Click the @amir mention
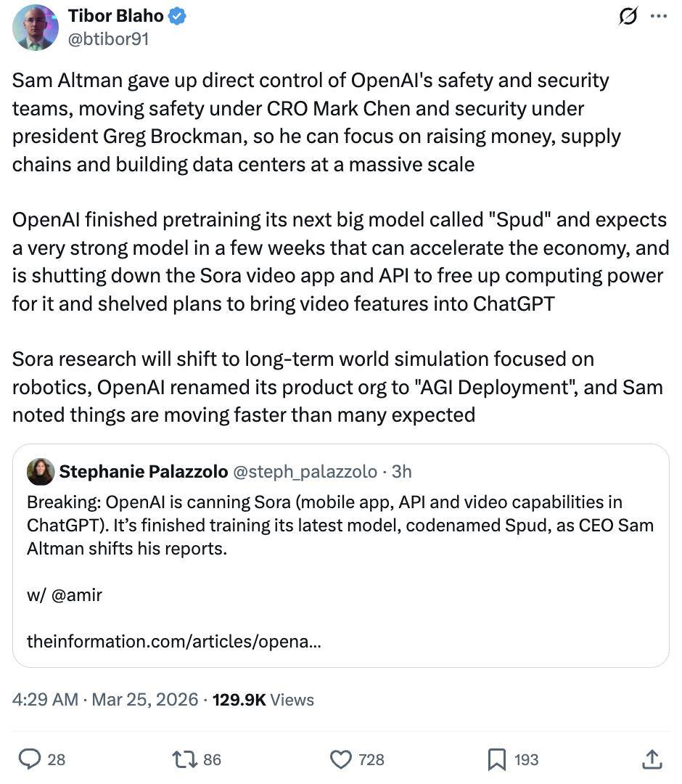 pyautogui.click(x=77, y=595)
